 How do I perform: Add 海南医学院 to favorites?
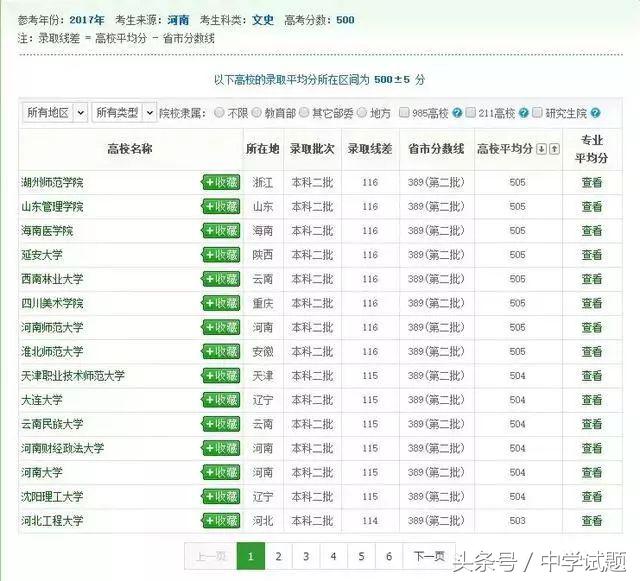coord(220,230)
